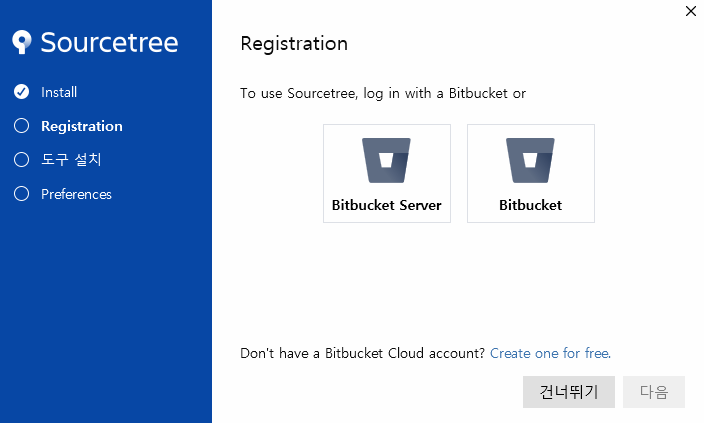Click the 'To use Sourcetree, log in' text

383,93
